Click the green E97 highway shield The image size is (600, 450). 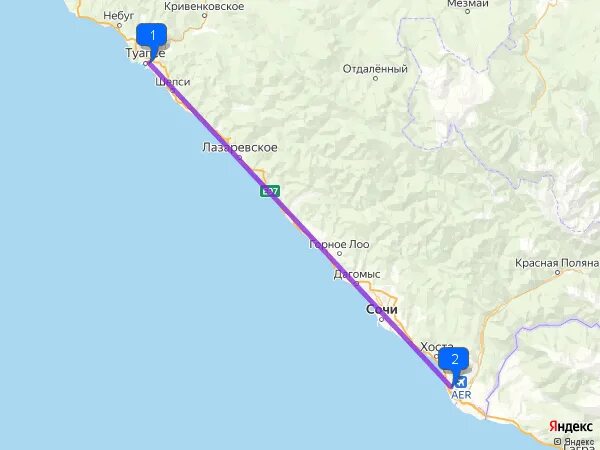point(270,191)
